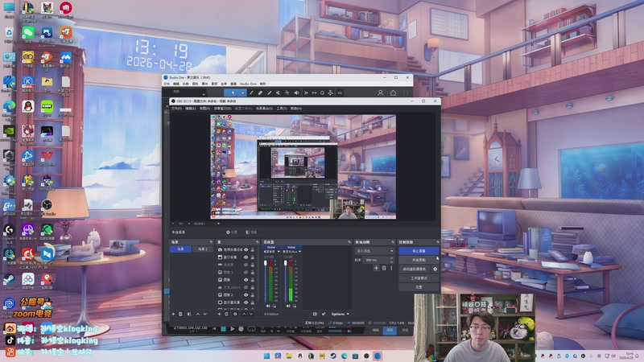644x362 pixels.
Task: Mute the Mic/Aux mixer channel
Action: tap(288, 306)
